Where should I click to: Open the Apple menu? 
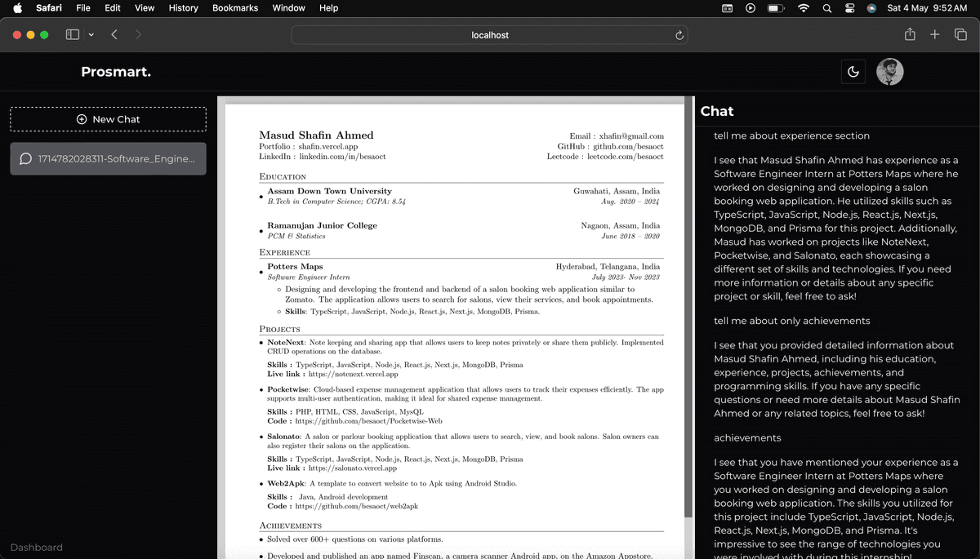point(18,8)
